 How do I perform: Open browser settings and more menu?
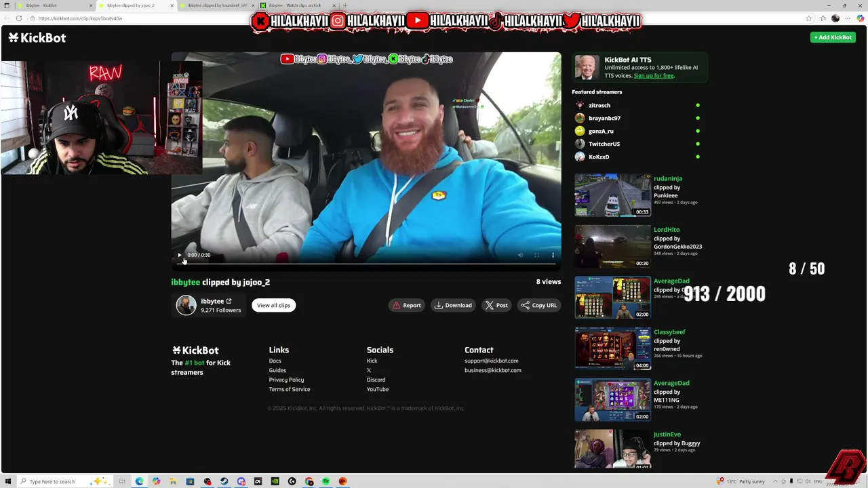pyautogui.click(x=848, y=18)
